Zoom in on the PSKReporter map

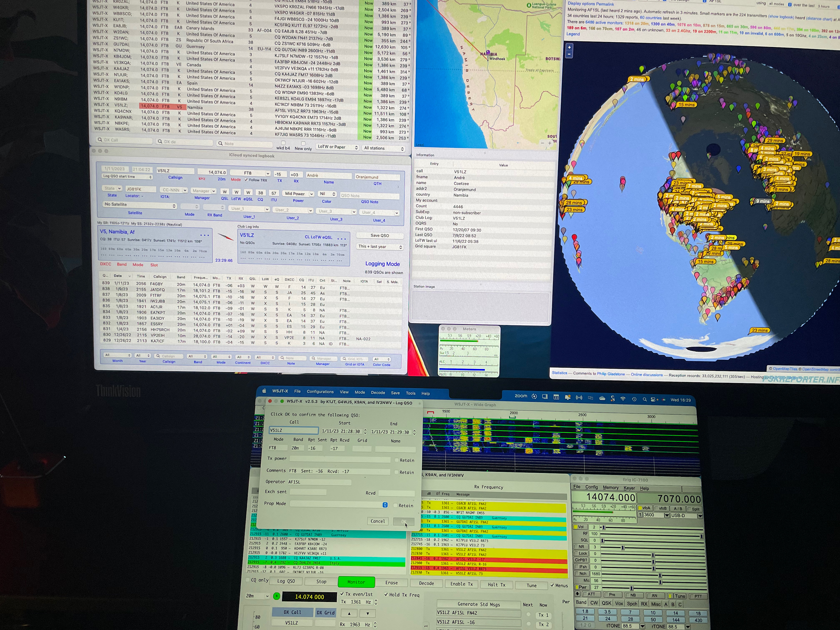click(x=569, y=48)
